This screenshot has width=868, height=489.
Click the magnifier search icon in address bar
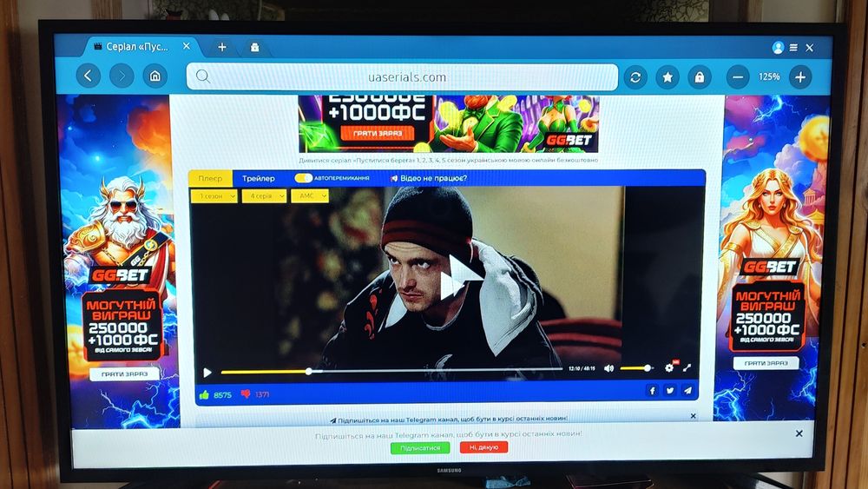pyautogui.click(x=202, y=76)
